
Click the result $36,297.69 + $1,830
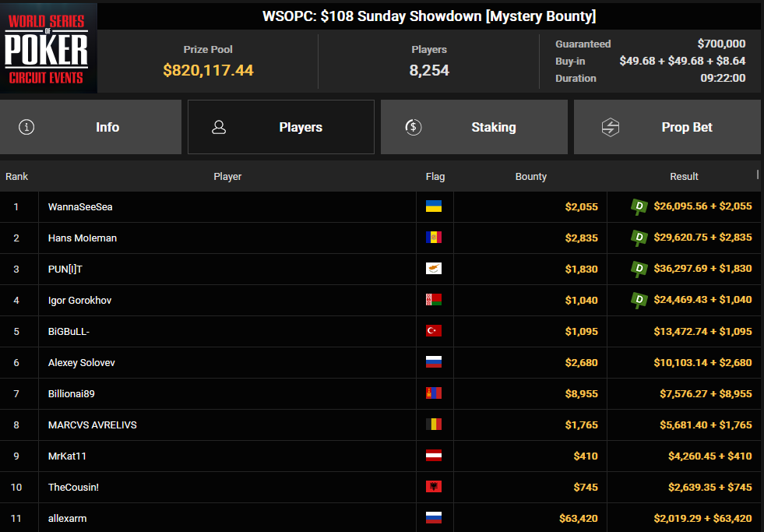point(702,269)
